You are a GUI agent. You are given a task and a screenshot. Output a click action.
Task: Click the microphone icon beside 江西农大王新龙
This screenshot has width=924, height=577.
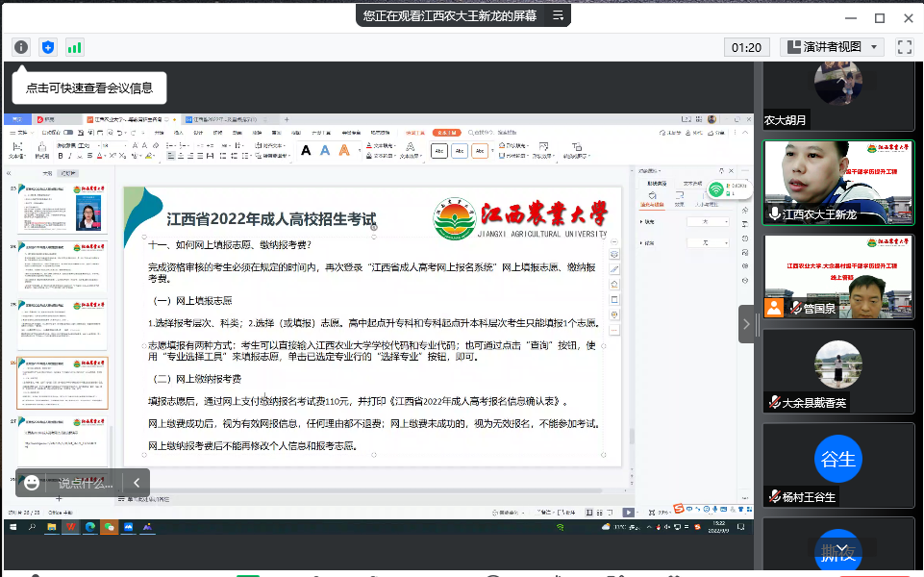point(774,214)
